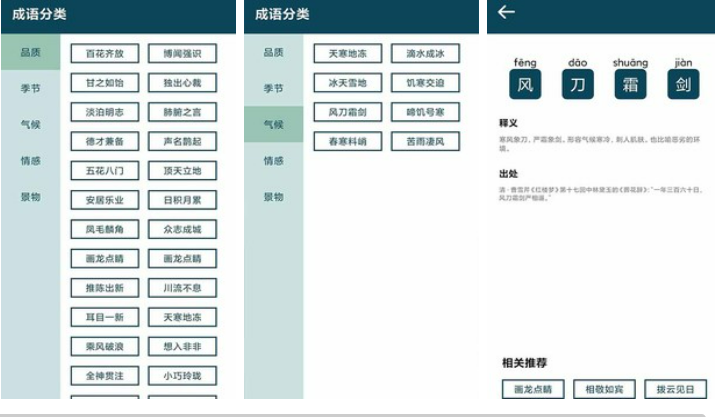This screenshot has height=417, width=715.
Task: Choose the idiom 独出心裁
Action: tap(182, 83)
